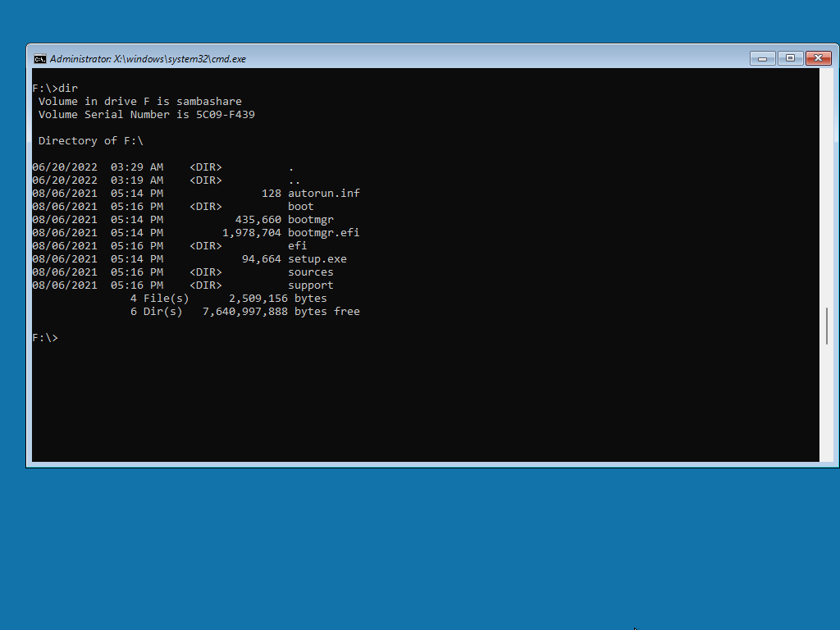
Task: Click the file size '1,978,704'
Action: 252,232
